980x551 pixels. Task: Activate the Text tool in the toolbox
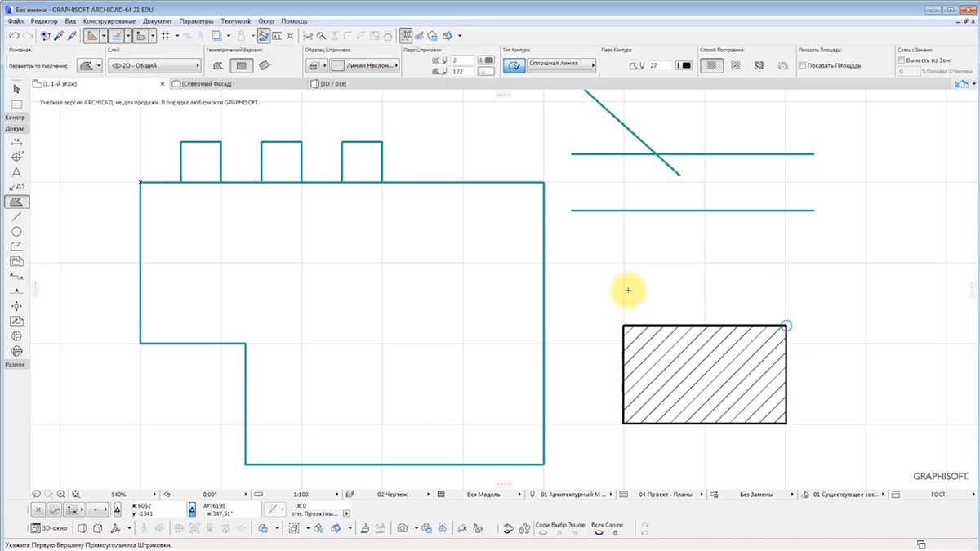point(16,172)
